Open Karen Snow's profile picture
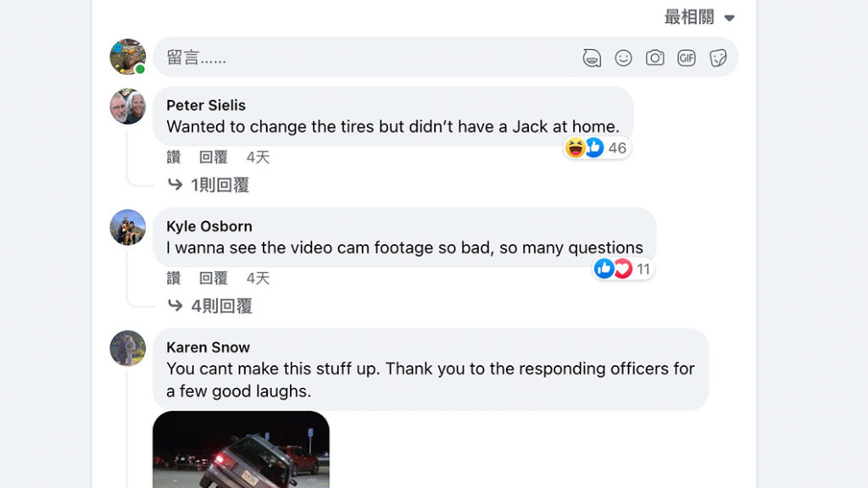868x488 pixels. tap(128, 348)
